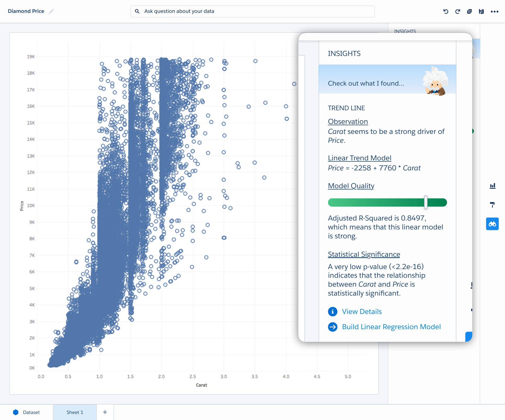The height and width of the screenshot is (420, 505).
Task: Click the INSIGHTS heading in the popup panel
Action: point(344,54)
